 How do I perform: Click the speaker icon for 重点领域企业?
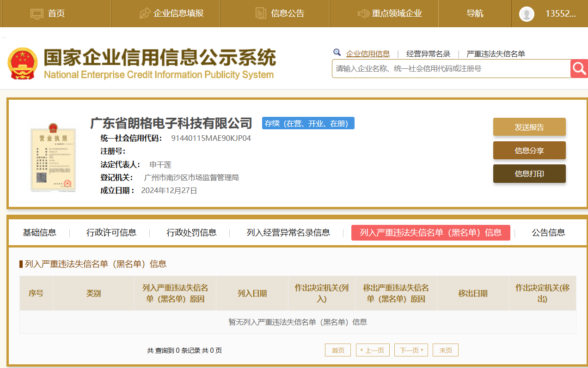pos(363,14)
